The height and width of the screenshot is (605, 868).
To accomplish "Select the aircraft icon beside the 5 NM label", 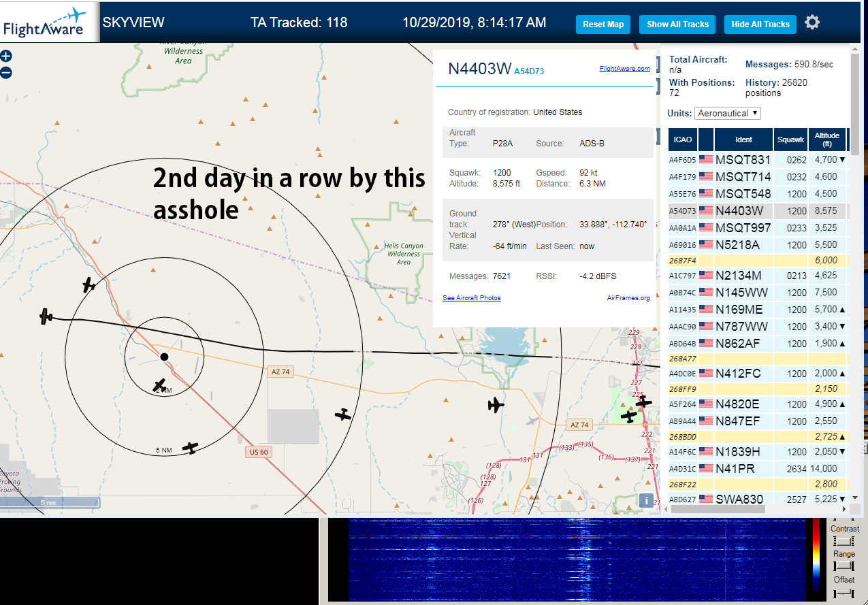I will point(190,448).
